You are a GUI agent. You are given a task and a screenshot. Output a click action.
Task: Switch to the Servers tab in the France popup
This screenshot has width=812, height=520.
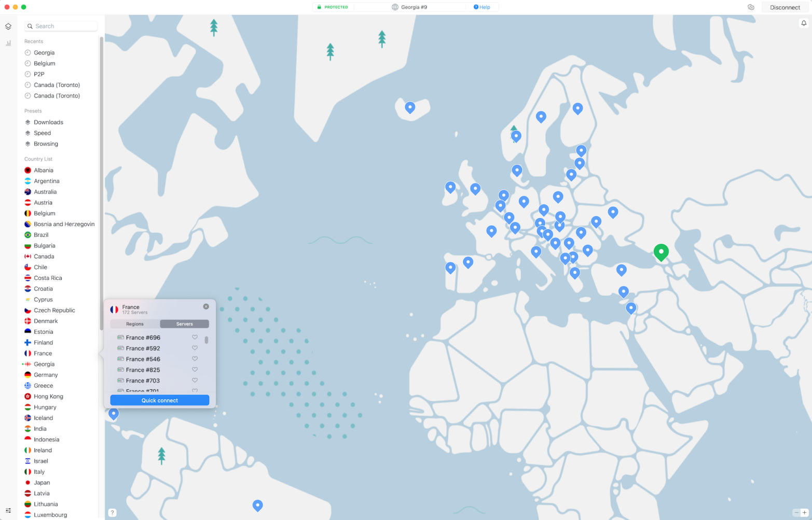(x=184, y=324)
